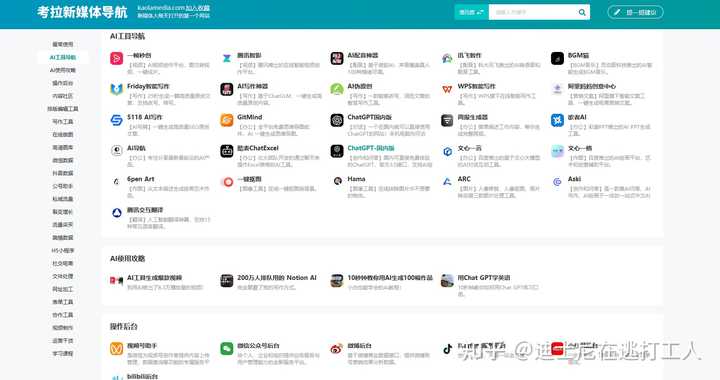Click the blue 歌者AI icon
This screenshot has width=720, height=380.
(557, 120)
